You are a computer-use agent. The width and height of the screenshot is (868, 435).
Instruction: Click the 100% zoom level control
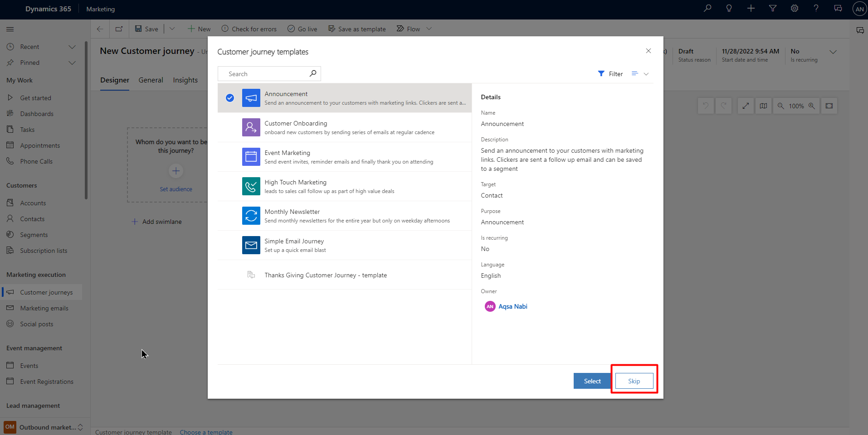[796, 106]
